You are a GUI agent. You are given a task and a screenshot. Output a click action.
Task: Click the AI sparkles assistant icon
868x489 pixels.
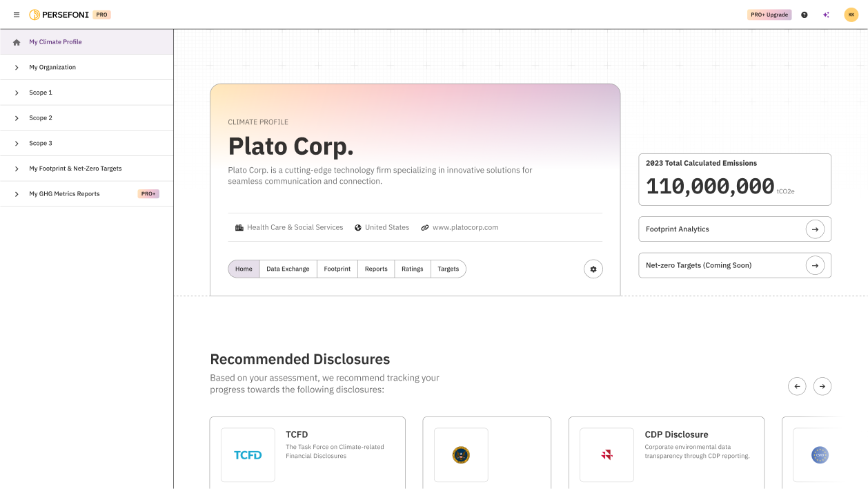(x=826, y=14)
